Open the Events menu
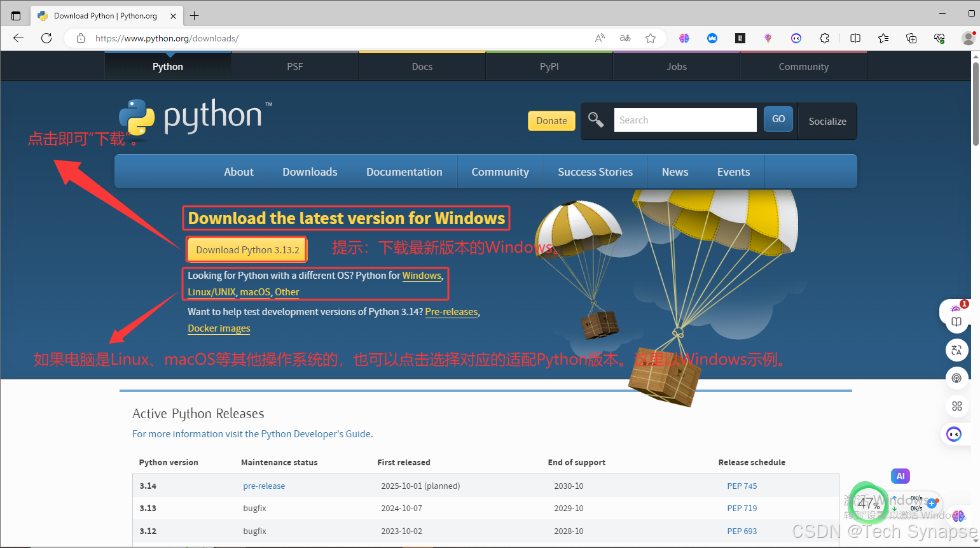Screen dimensions: 980x548 point(734,172)
